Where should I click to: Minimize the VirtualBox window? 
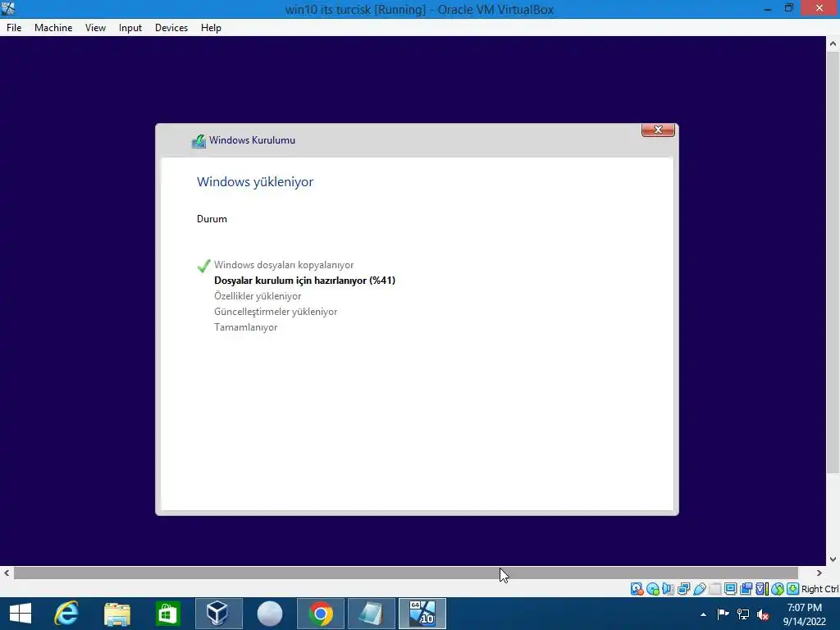pyautogui.click(x=768, y=8)
